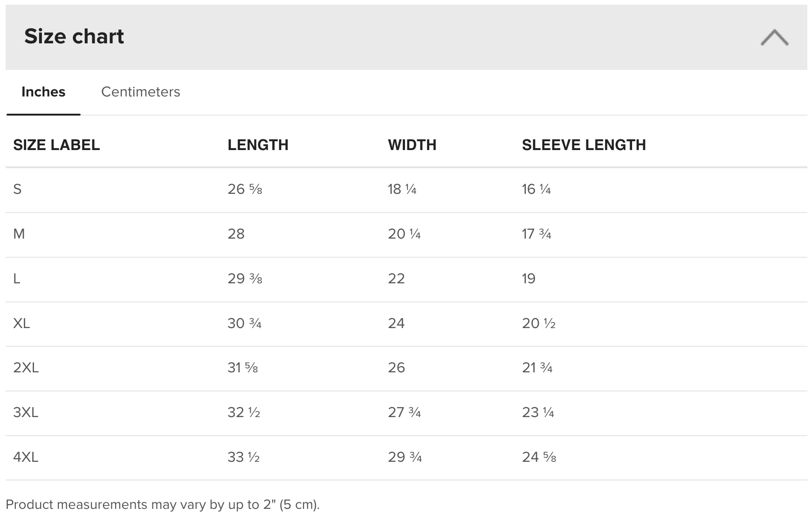Click the SLEEVE LENGTH column header
The height and width of the screenshot is (521, 812).
point(584,145)
